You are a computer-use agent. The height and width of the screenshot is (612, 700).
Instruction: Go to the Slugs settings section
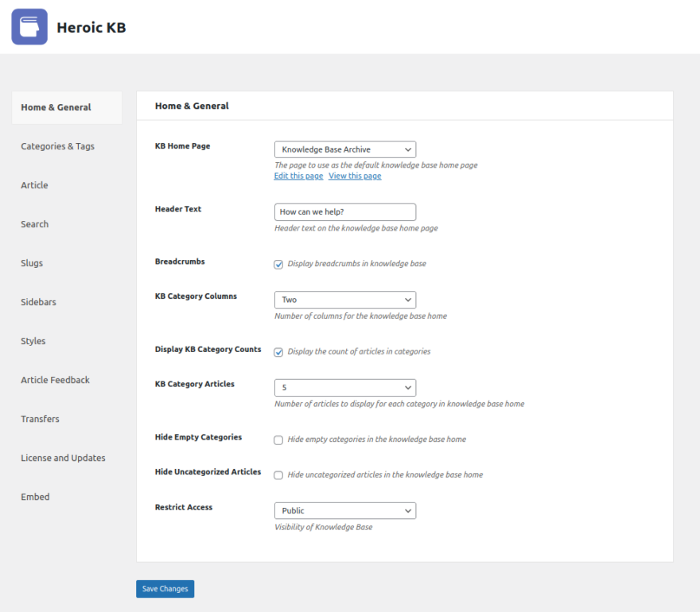coord(32,263)
